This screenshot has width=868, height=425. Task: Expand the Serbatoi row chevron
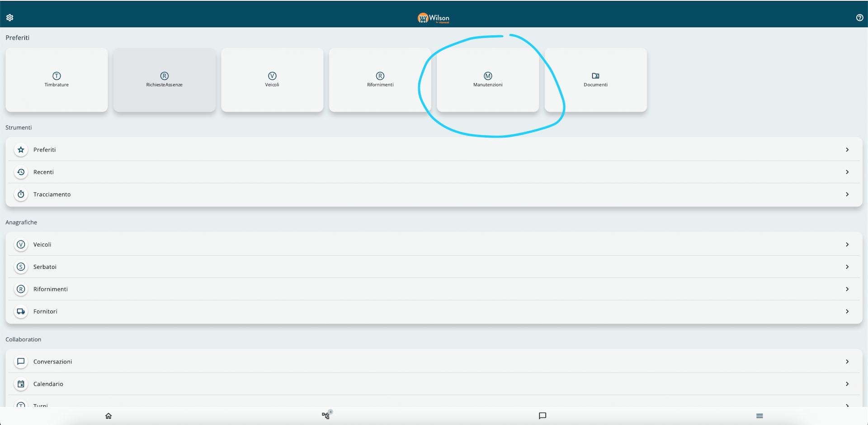(x=847, y=267)
